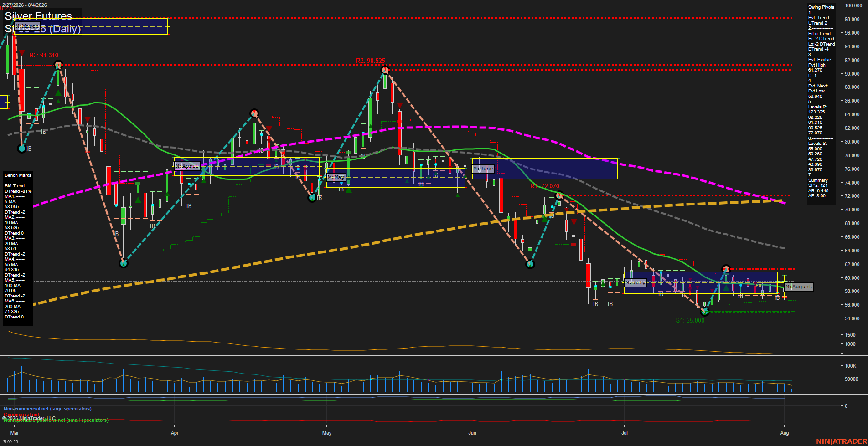Click the 10 MA: label in Bench Marks
Screen dimensions: 868x446
pyautogui.click(x=11, y=223)
